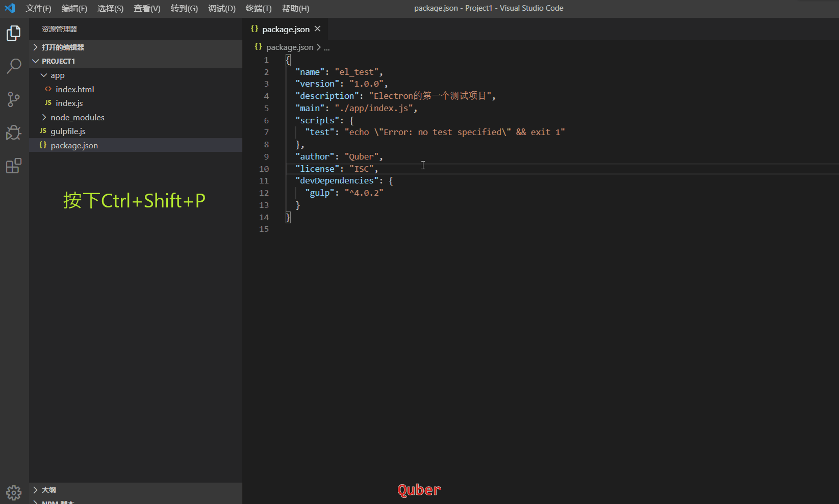Open the Search view icon
Screen dimensions: 839x504
click(x=14, y=66)
